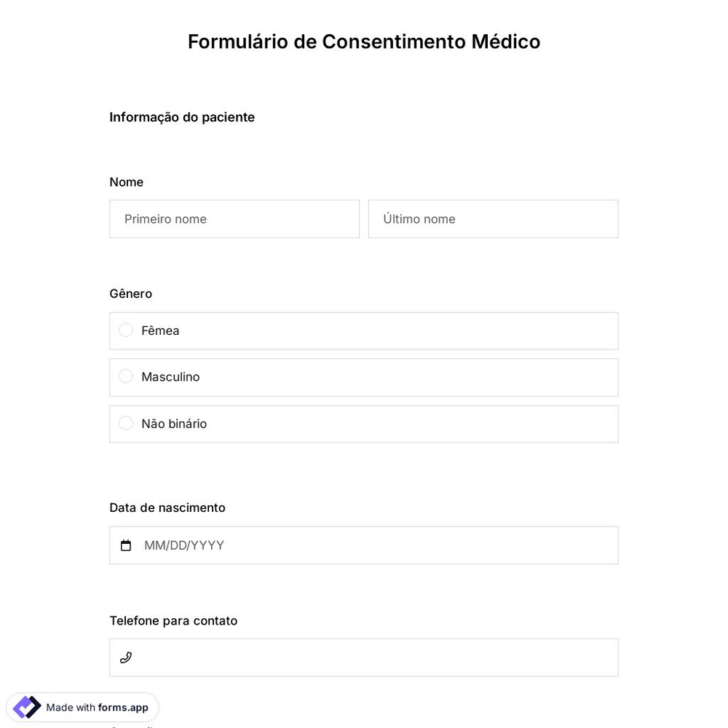
Task: Click the calendar icon in Data de nascimento field
Action: 126,545
